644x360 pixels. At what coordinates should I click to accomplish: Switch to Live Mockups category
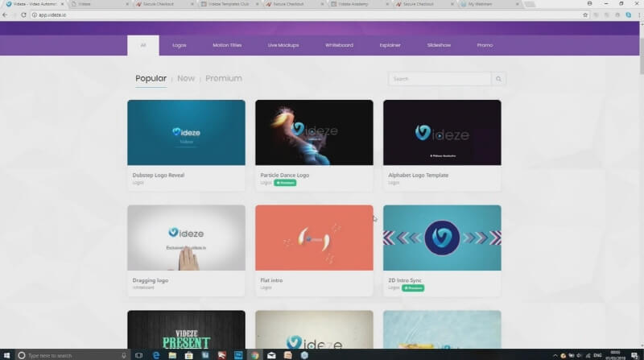pyautogui.click(x=283, y=45)
